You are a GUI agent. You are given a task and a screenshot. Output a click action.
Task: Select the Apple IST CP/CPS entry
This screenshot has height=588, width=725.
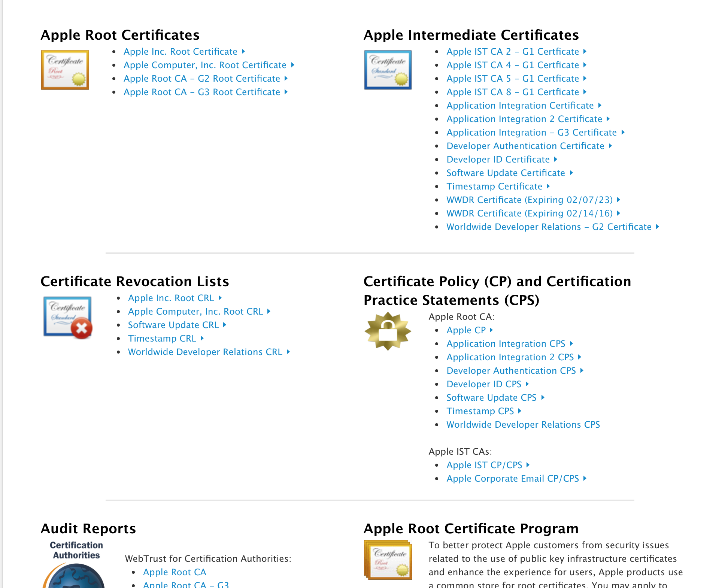click(x=484, y=464)
